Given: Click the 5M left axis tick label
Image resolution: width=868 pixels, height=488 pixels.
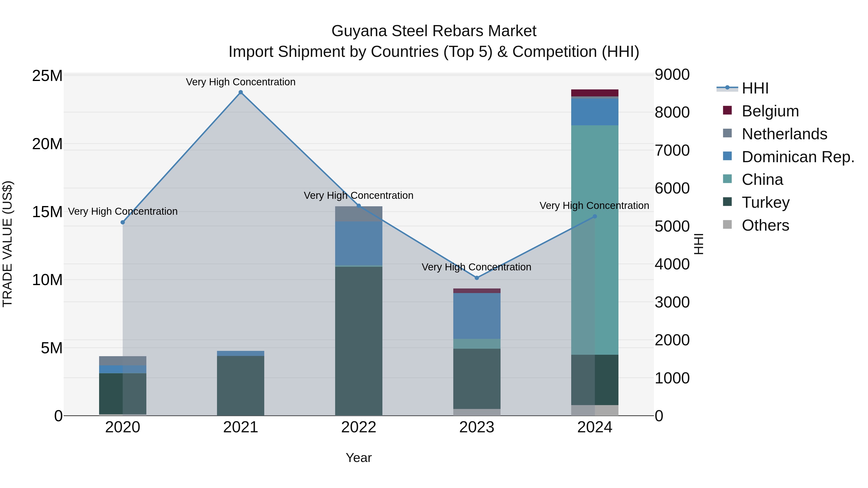Looking at the screenshot, I should tap(52, 348).
